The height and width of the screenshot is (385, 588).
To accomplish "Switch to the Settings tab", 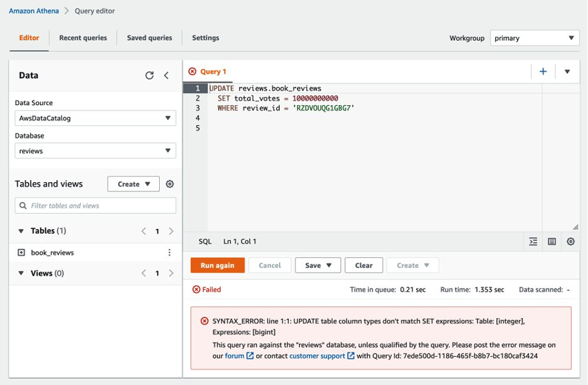I will tap(205, 38).
